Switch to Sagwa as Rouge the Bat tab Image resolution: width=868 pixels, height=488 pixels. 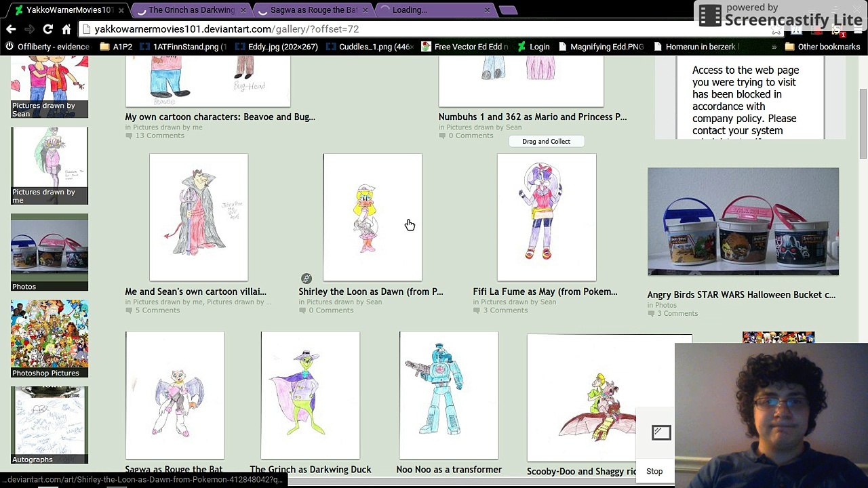pyautogui.click(x=313, y=10)
